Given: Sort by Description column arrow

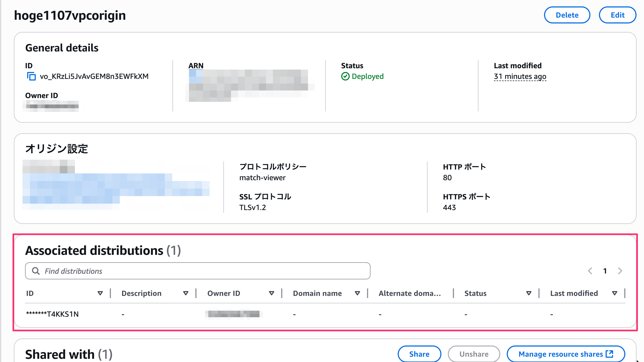Looking at the screenshot, I should point(186,293).
